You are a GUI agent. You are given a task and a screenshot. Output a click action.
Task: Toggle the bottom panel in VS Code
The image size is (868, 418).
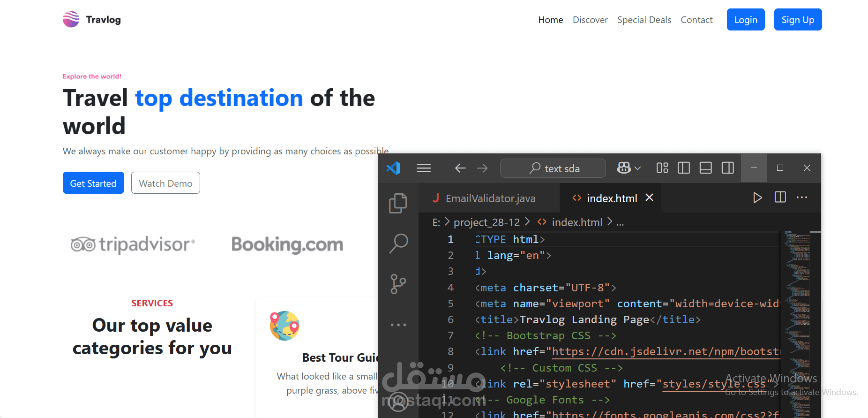[x=706, y=168]
